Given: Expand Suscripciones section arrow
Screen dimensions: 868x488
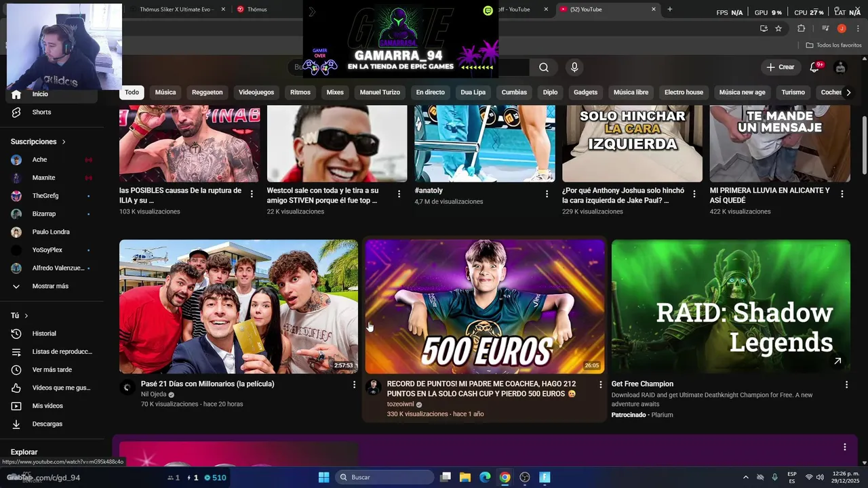Looking at the screenshot, I should click(x=64, y=142).
